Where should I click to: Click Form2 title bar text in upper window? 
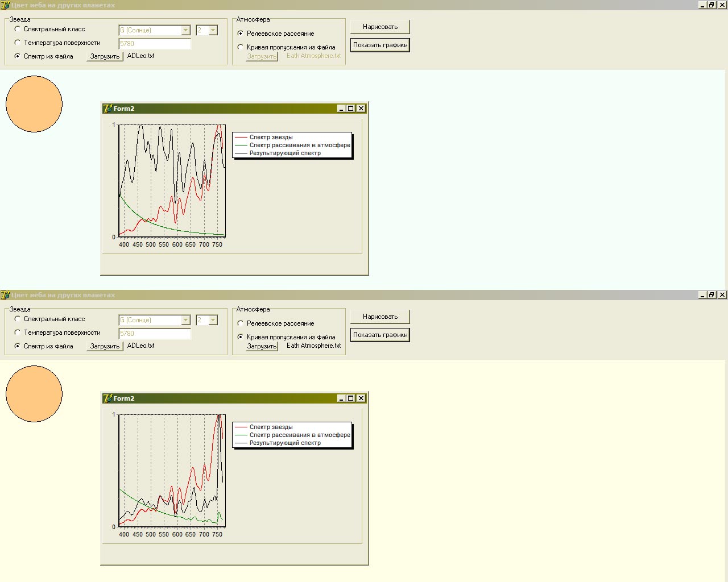pos(124,109)
